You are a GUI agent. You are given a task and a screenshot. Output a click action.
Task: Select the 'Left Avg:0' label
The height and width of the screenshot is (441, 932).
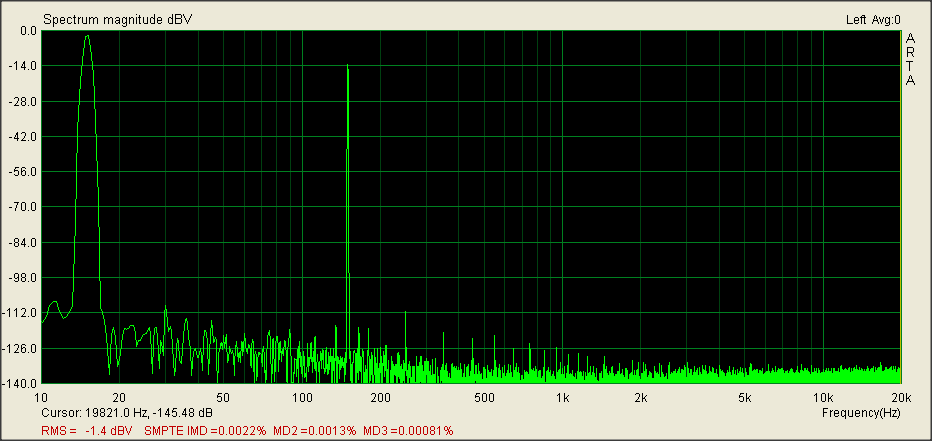pyautogui.click(x=873, y=20)
